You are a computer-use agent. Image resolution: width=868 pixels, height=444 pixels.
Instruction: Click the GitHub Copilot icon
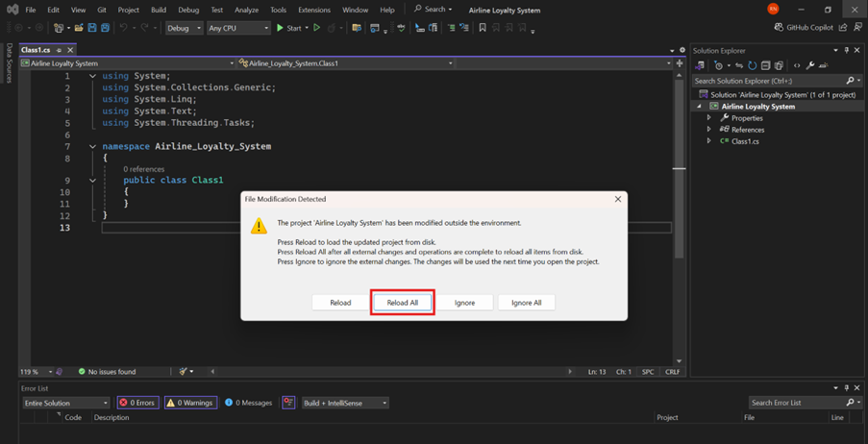tap(779, 28)
